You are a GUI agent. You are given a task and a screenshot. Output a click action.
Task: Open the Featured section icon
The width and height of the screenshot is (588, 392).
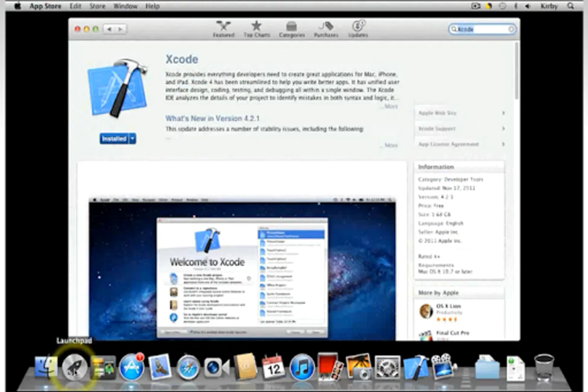(223, 27)
